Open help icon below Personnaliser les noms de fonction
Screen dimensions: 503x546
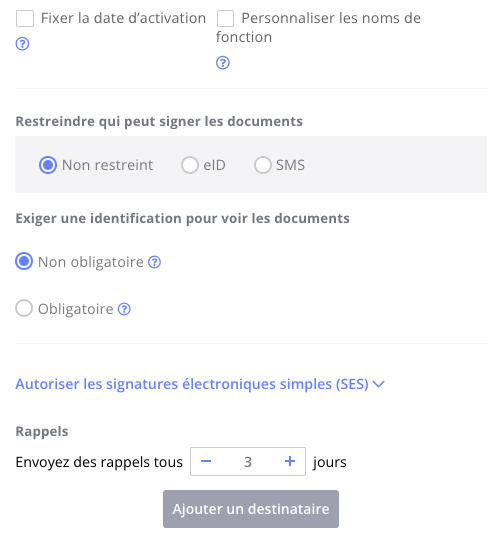click(223, 63)
